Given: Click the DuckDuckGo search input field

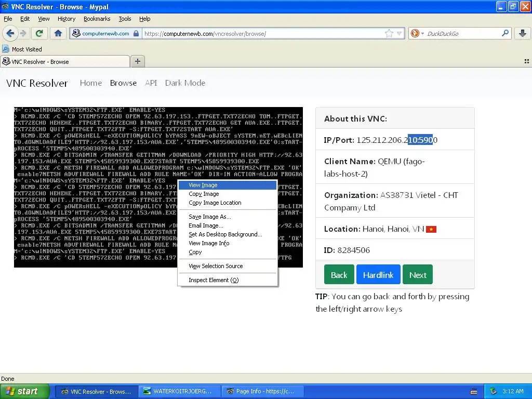Looking at the screenshot, I should (x=462, y=34).
